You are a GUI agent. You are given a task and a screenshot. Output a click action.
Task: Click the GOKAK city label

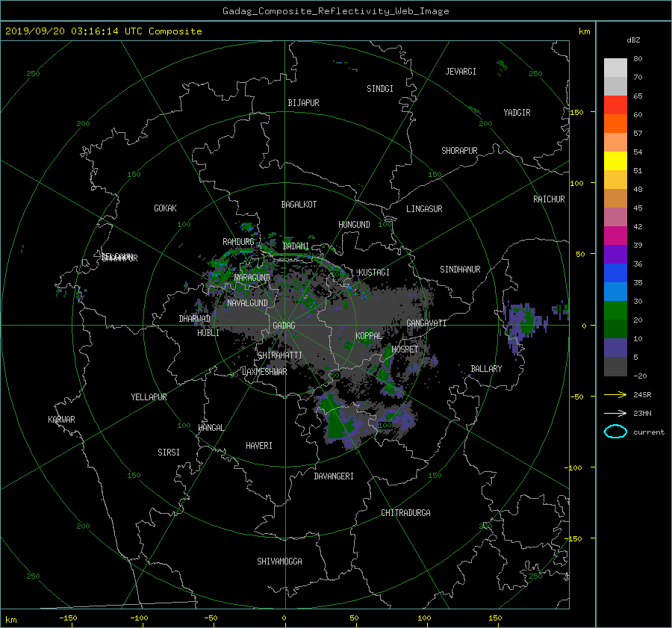[x=165, y=208]
